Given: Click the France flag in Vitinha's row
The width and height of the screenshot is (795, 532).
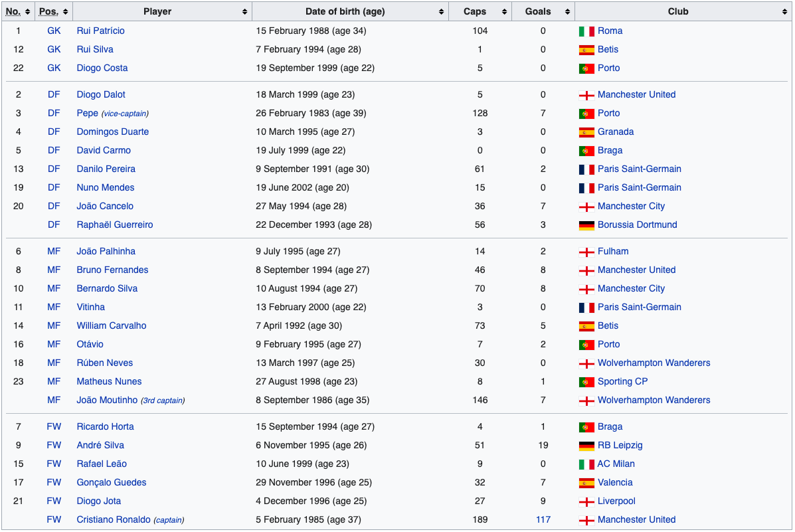Looking at the screenshot, I should coord(586,308).
